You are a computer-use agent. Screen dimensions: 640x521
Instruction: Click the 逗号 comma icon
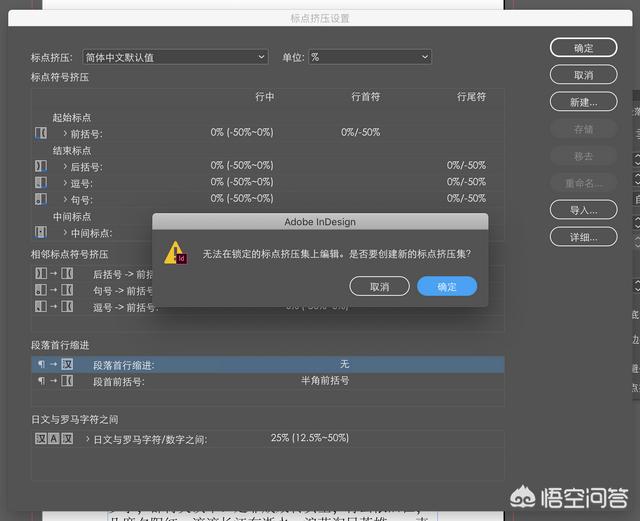pyautogui.click(x=41, y=183)
